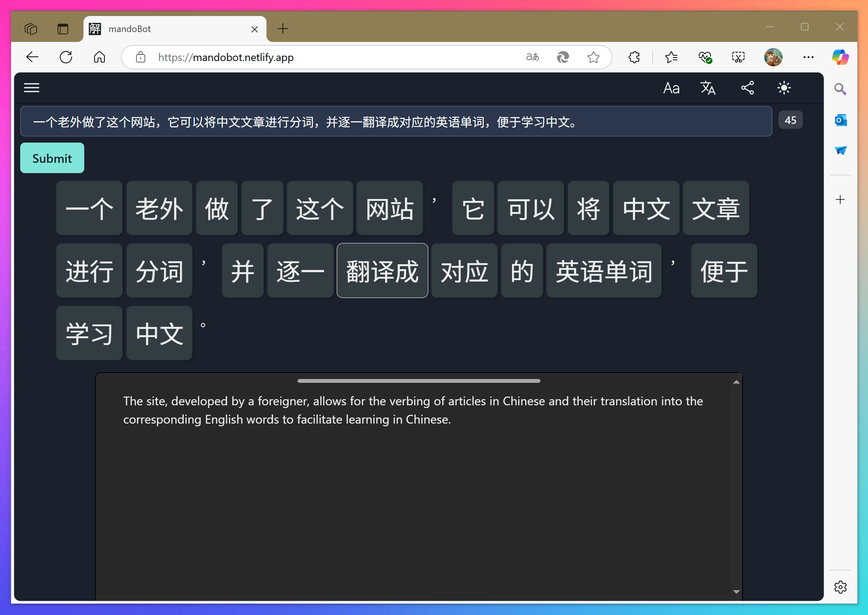
Task: Click the sidebar search icon
Action: (840, 89)
